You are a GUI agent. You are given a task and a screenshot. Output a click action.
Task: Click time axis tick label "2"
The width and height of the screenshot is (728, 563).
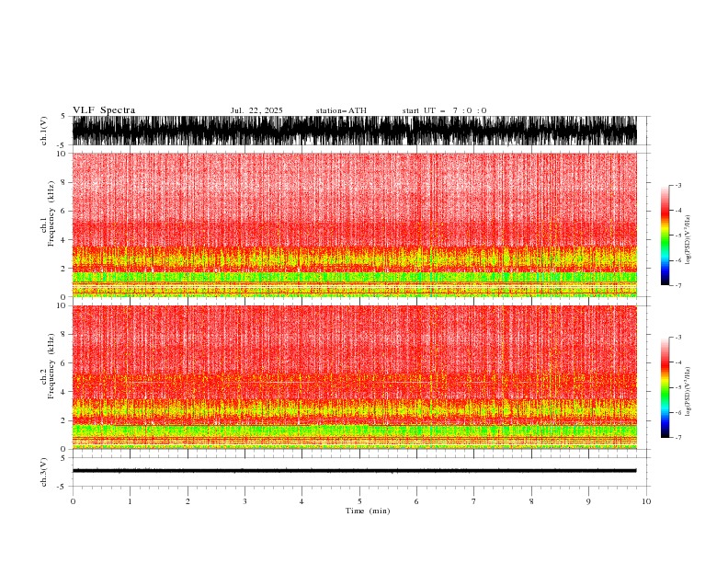[188, 501]
